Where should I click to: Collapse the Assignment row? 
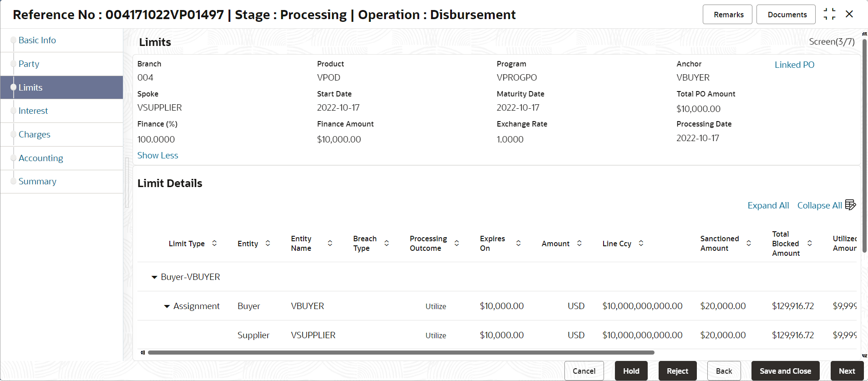pos(167,306)
